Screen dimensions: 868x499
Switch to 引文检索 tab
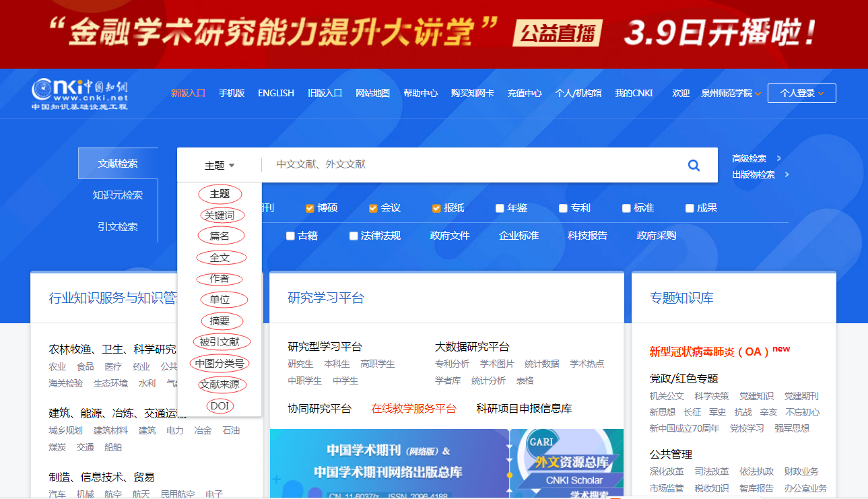click(118, 227)
